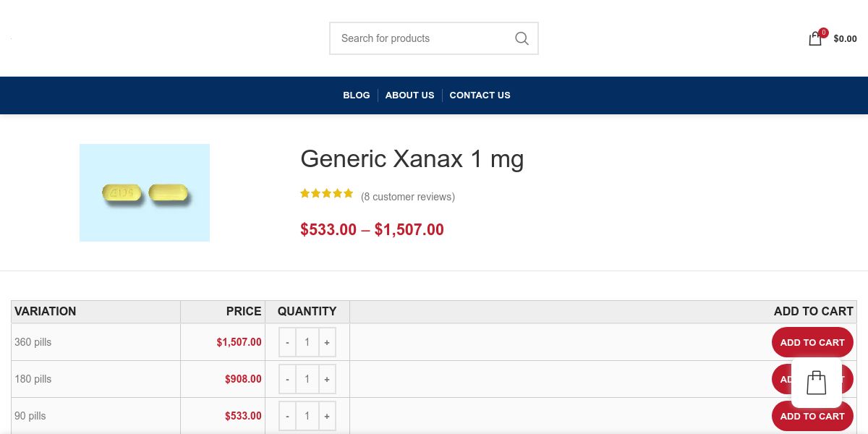Viewport: 868px width, 434px height.
Task: Click the five-star rating icons
Action: click(x=327, y=193)
